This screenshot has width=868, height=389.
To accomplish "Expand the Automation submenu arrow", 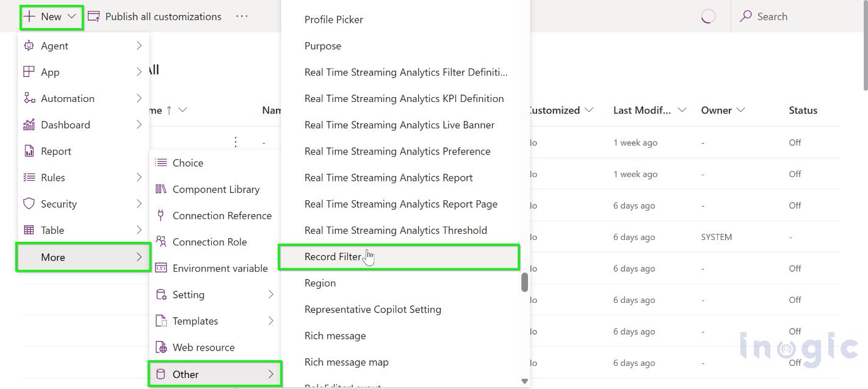I will (139, 98).
